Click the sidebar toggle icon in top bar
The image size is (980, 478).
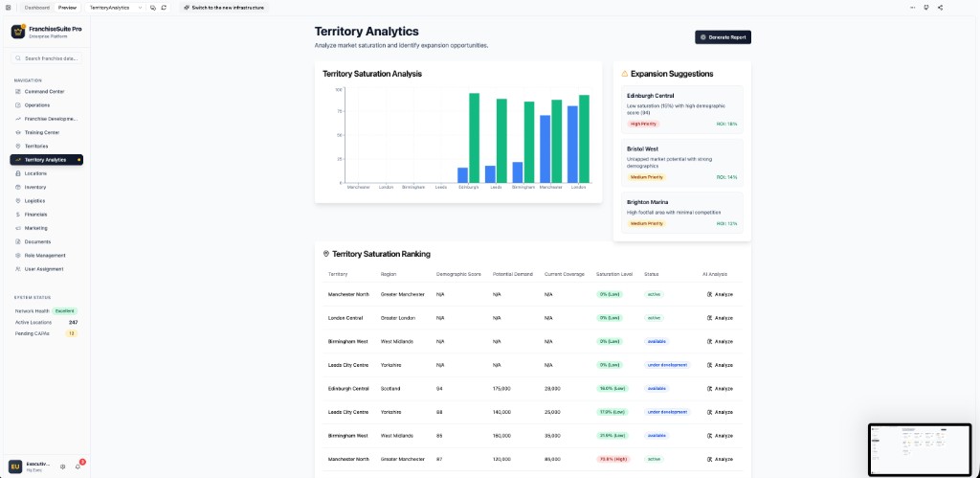point(8,8)
